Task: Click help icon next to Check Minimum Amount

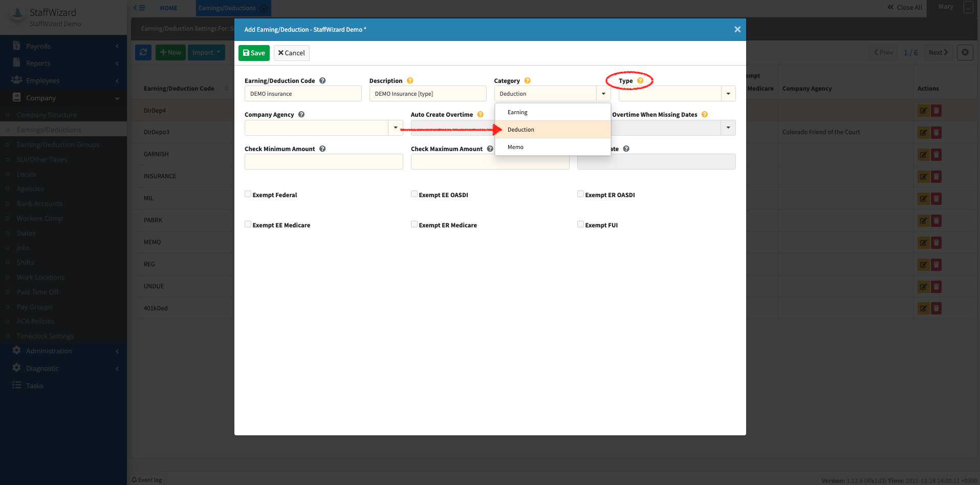Action: tap(322, 149)
